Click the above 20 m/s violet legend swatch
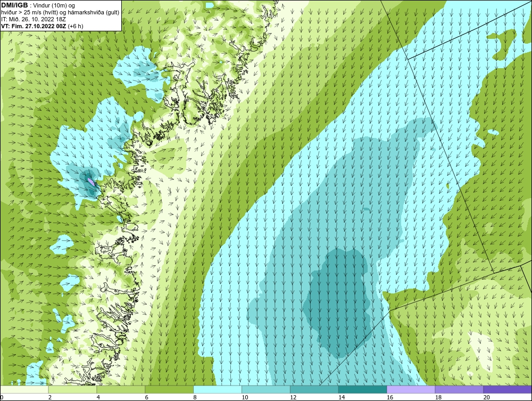Viewport: 532px width, 401px height. (508, 389)
